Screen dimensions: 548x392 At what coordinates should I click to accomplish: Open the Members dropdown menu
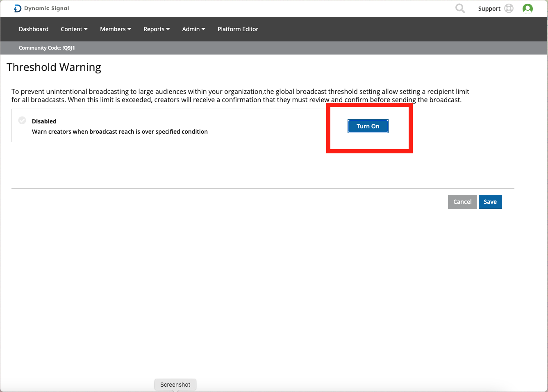(115, 29)
